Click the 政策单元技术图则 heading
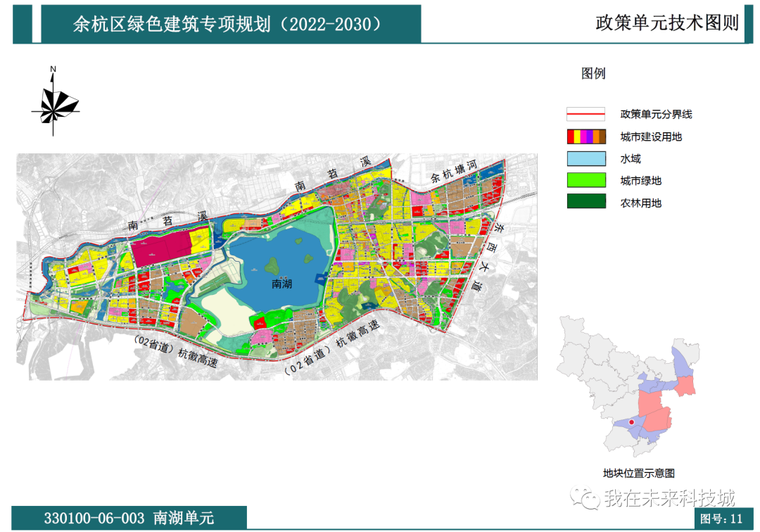Viewport: 760px width, 532px height. tap(667, 23)
